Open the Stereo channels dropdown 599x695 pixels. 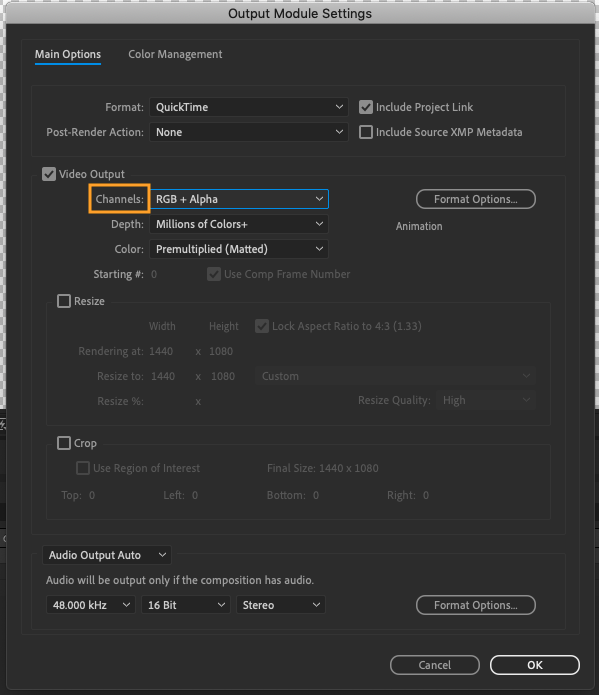point(281,605)
